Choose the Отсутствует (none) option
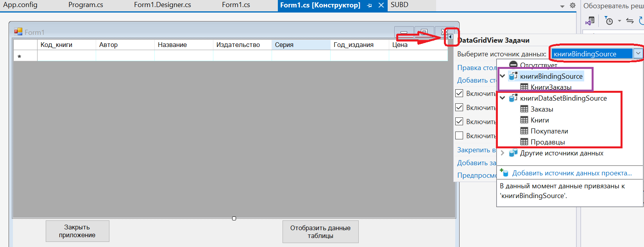 [x=538, y=65]
